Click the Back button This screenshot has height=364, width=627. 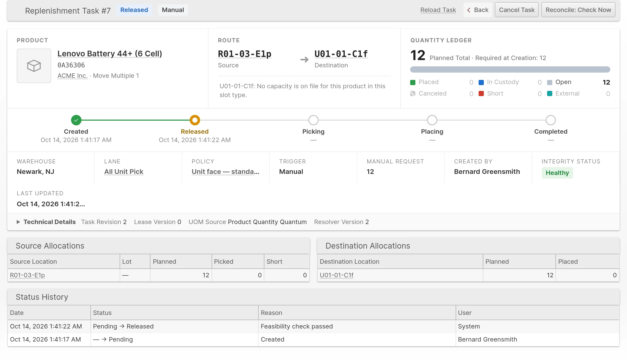[478, 10]
